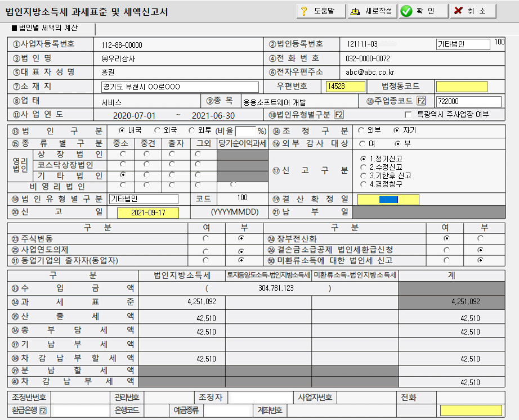Screen dimensions: 519x420
Task: Click 종목 value 응용소프트웨어 개발
Action: point(275,102)
